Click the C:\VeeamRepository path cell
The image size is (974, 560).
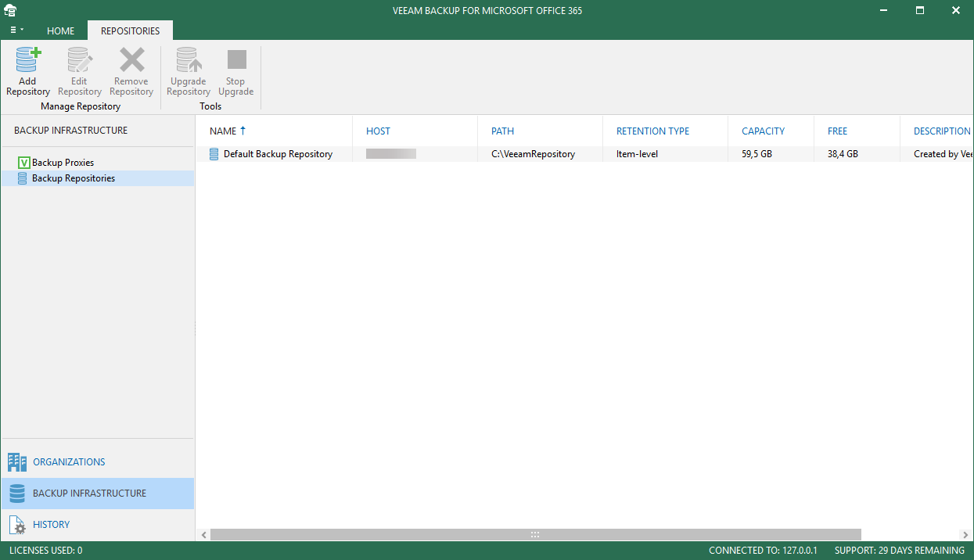(533, 154)
